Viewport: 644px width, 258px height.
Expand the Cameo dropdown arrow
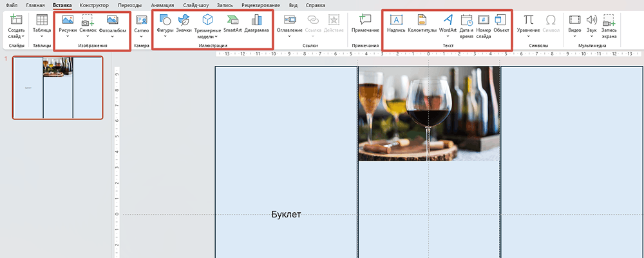coord(141,36)
